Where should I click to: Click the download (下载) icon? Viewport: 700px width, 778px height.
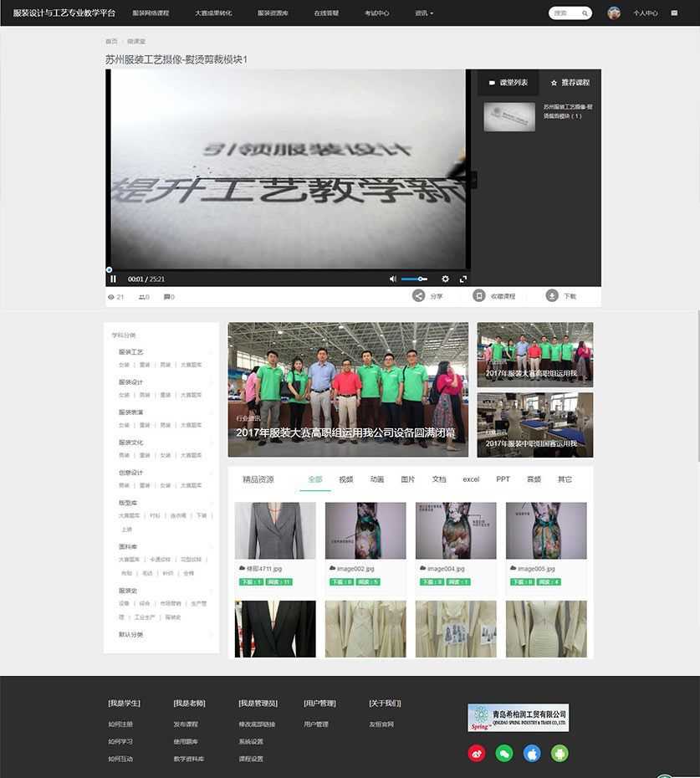[552, 296]
